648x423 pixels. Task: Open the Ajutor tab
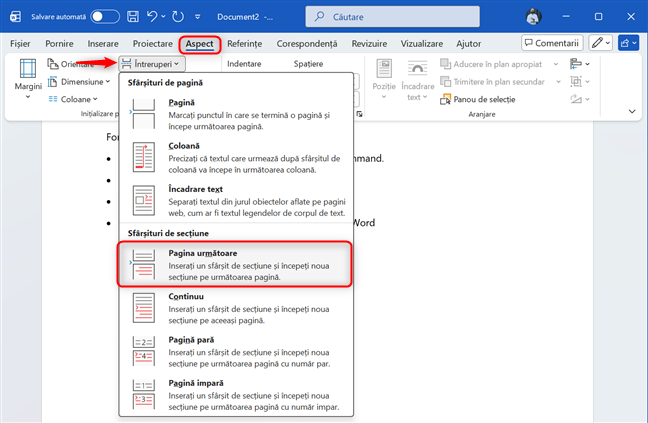(469, 43)
